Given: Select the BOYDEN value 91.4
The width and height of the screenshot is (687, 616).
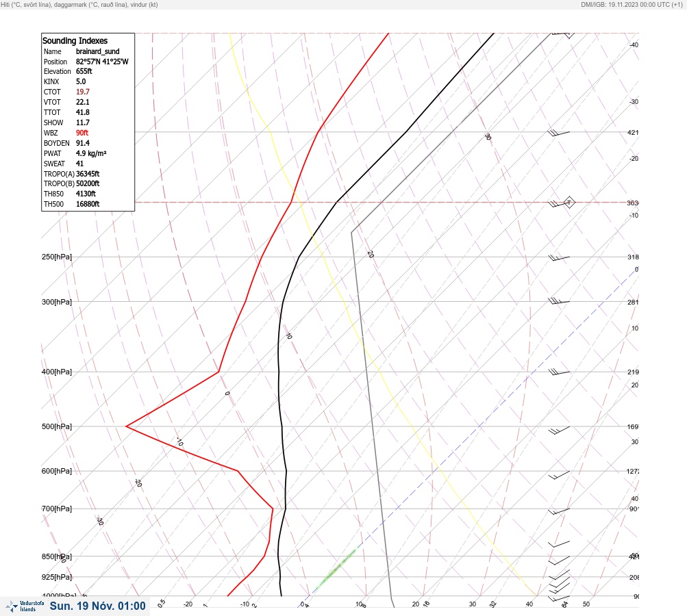Looking at the screenshot, I should pyautogui.click(x=83, y=143).
